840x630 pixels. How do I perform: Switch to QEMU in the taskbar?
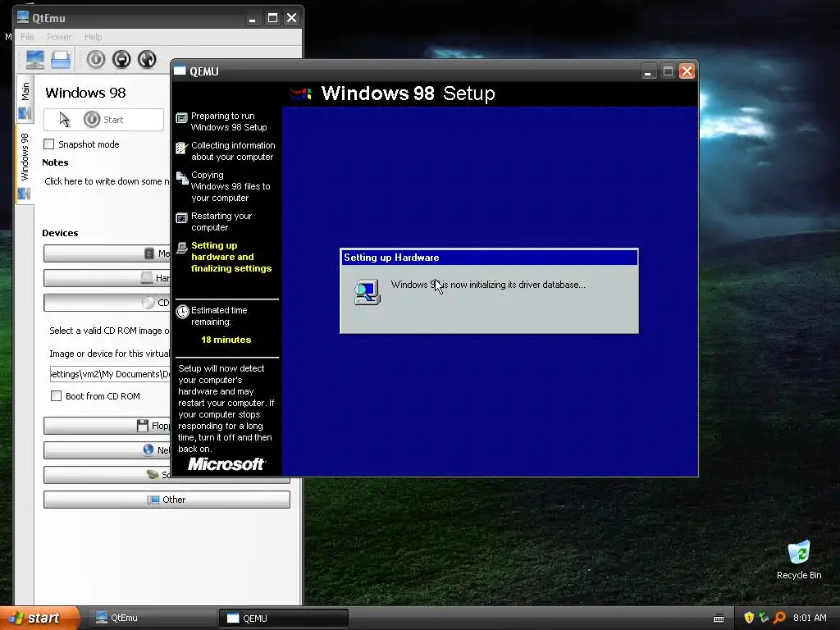coord(283,619)
